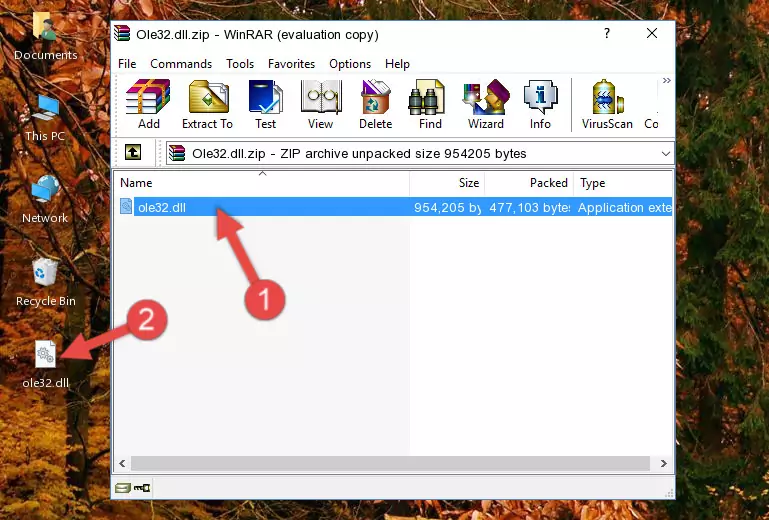
Task: Click the Application extension type cell
Action: [624, 208]
